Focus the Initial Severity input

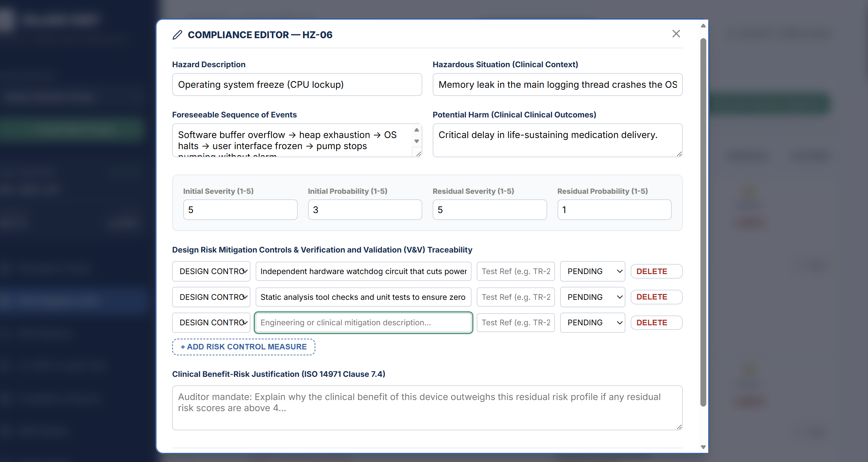[x=240, y=210]
